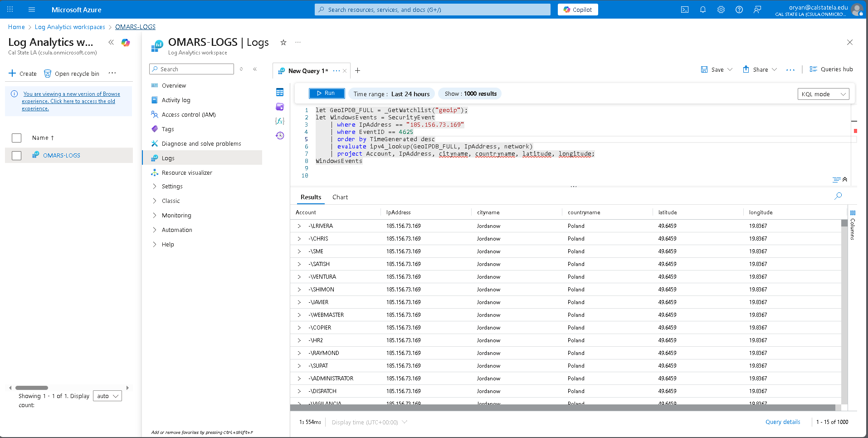Open the feedback icon in top bar
The image size is (868, 438).
point(757,10)
